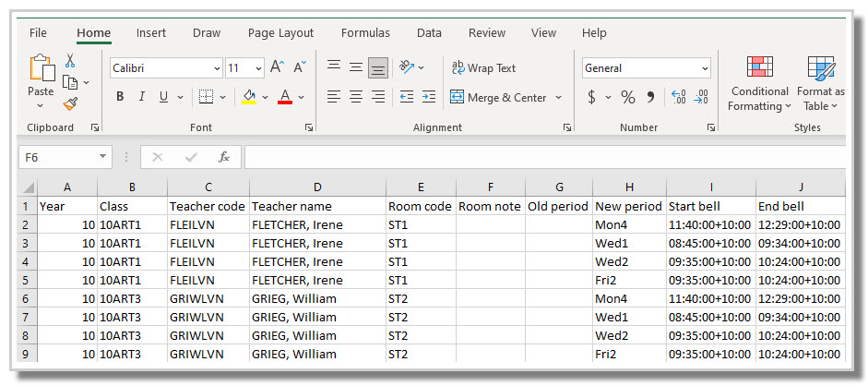Apply comma style
The width and height of the screenshot is (868, 386).
point(651,98)
